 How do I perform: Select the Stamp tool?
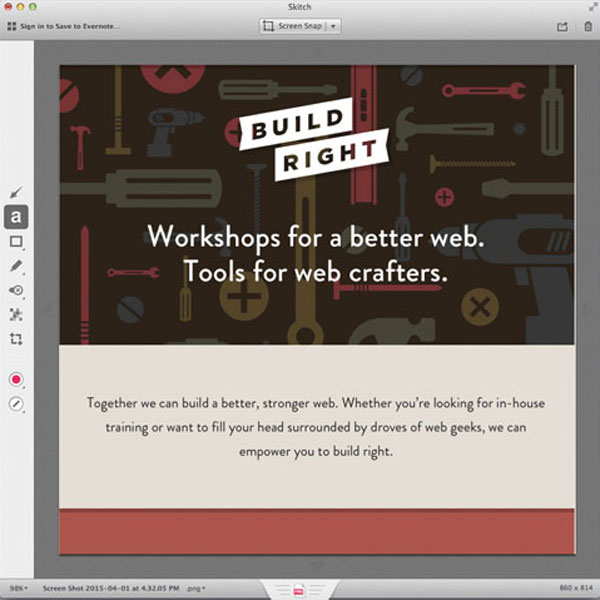tap(16, 290)
